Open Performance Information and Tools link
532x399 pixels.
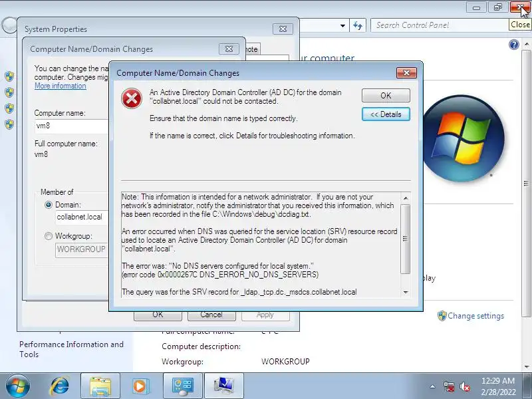(x=71, y=349)
